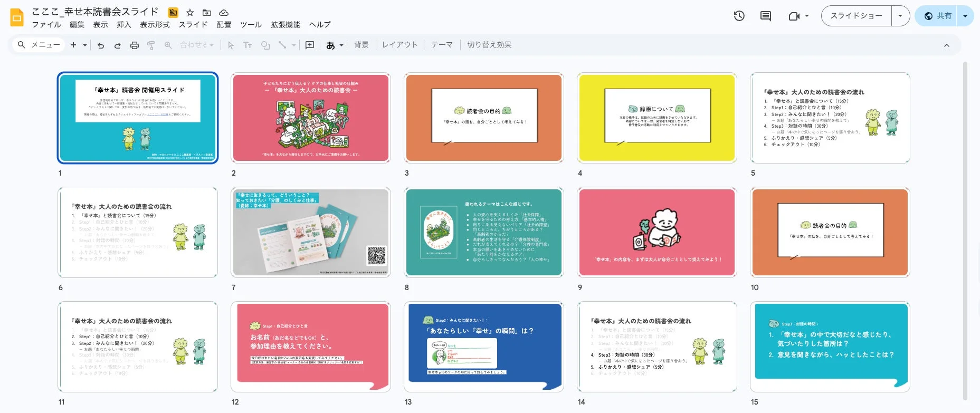Open the ヘルプ menu
The image size is (980, 413).
pyautogui.click(x=320, y=25)
